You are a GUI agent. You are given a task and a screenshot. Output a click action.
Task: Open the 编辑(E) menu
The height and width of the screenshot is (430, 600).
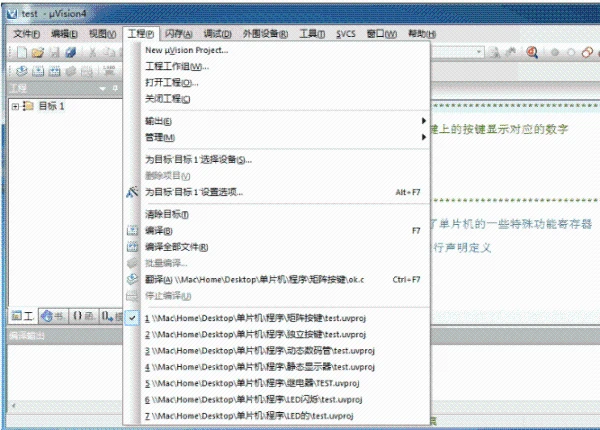point(64,34)
